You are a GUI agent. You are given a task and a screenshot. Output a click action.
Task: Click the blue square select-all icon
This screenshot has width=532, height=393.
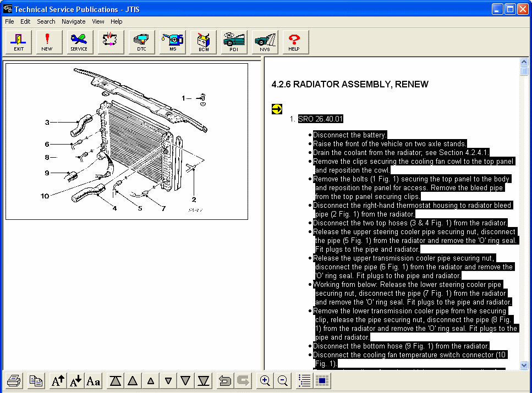tap(322, 381)
